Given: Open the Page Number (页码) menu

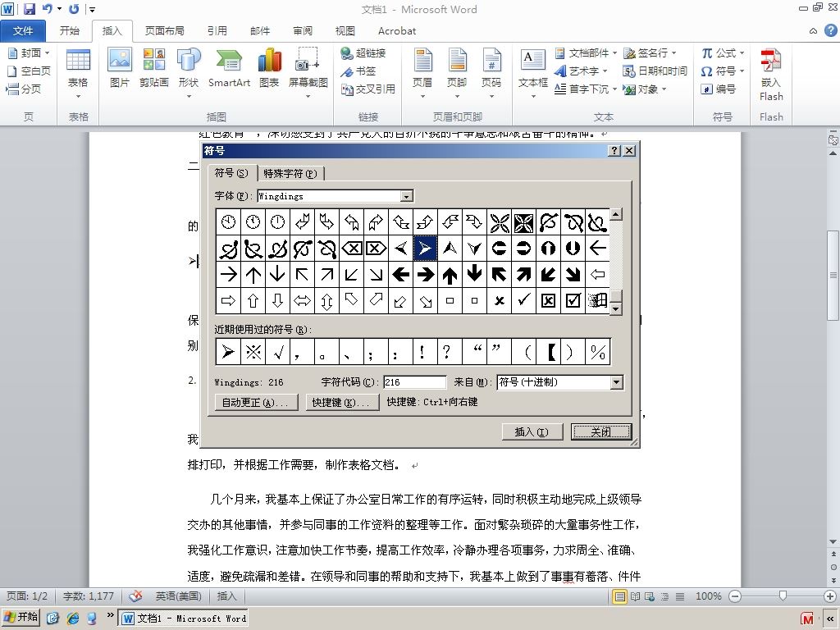Looking at the screenshot, I should click(x=491, y=73).
